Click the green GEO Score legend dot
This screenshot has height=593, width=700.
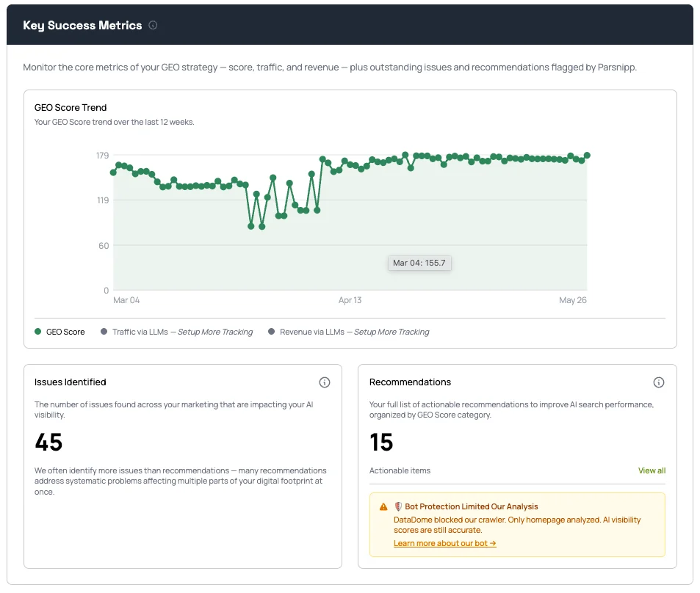coord(38,332)
